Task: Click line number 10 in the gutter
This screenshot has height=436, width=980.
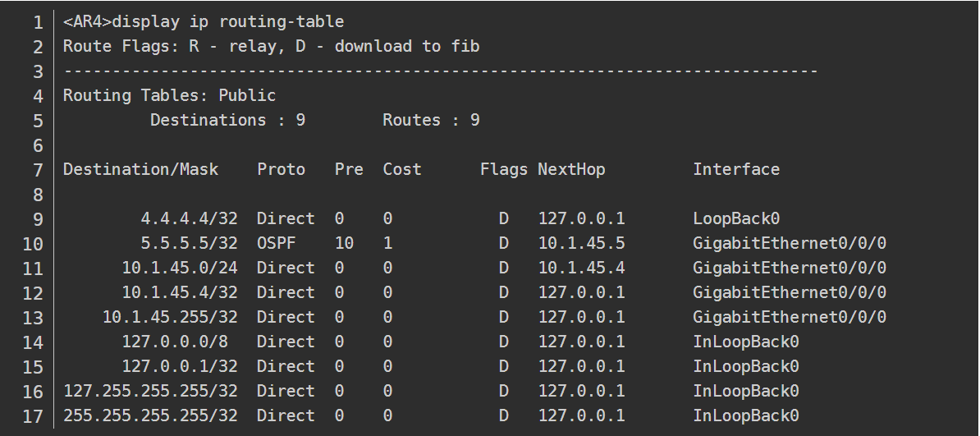Action: [33, 245]
